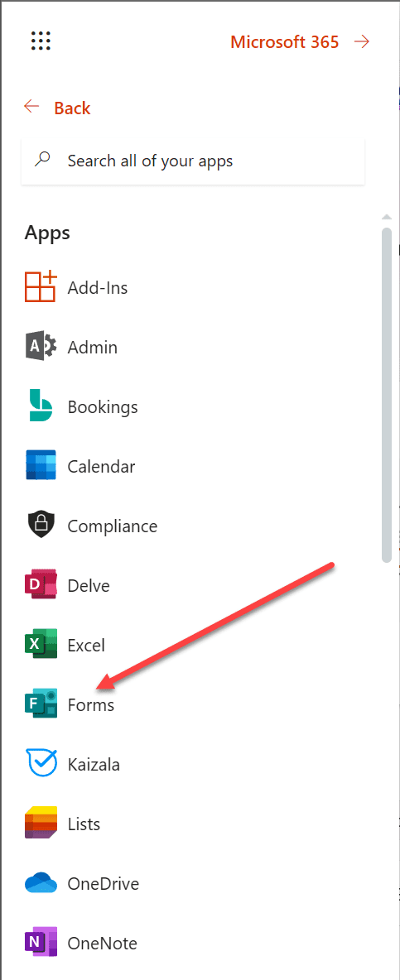
Task: Open the Kaizala app icon
Action: (41, 764)
